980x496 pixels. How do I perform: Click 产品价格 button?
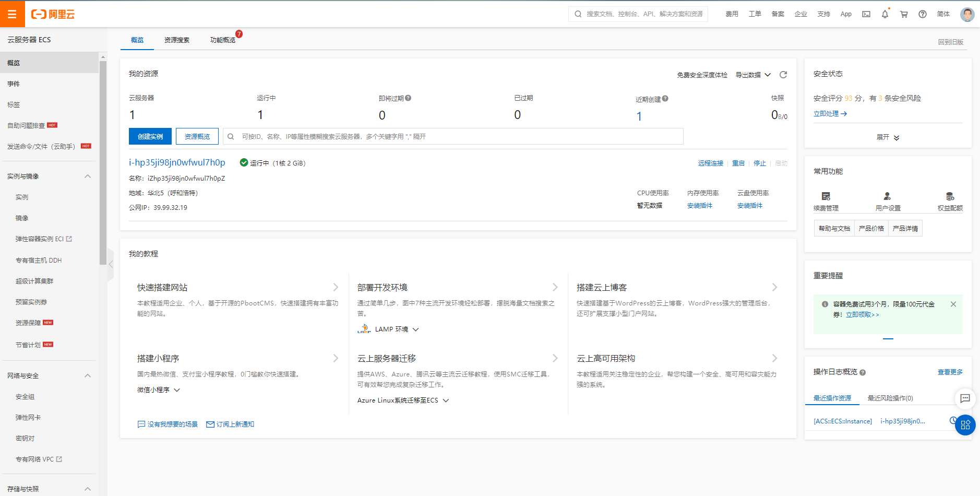(871, 228)
